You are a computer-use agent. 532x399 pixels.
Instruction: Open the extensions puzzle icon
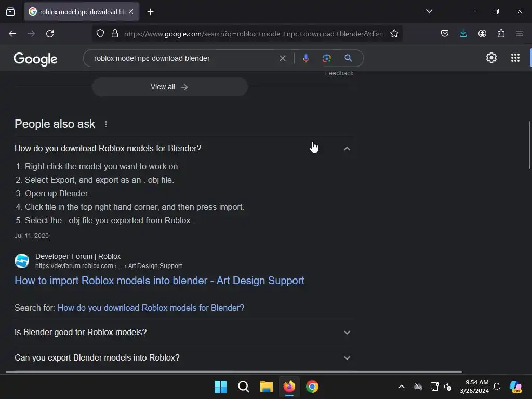[x=501, y=34]
